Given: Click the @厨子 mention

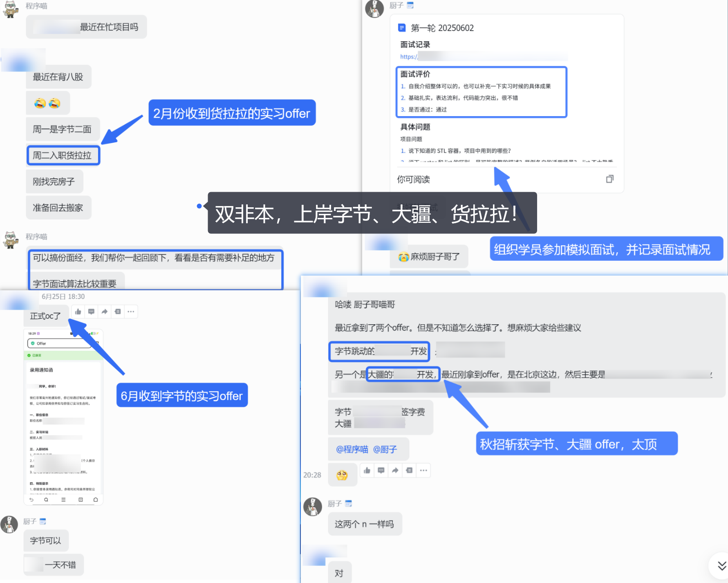Looking at the screenshot, I should point(385,449).
